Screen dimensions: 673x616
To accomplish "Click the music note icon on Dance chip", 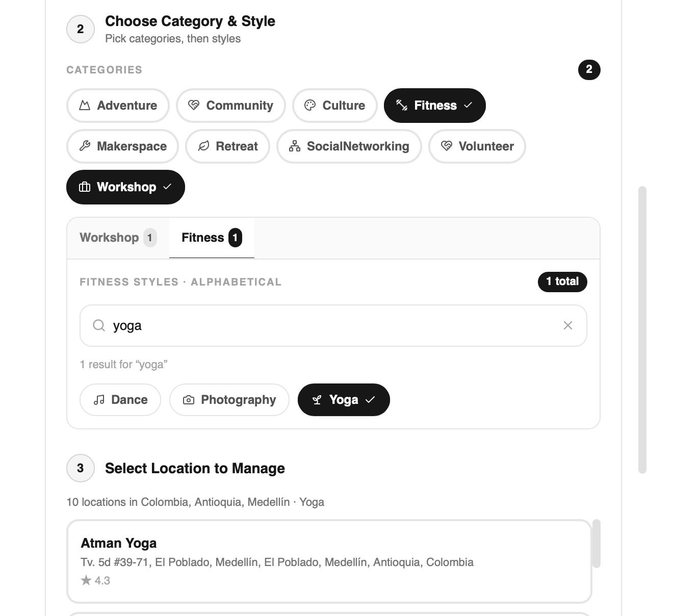I will tap(99, 400).
